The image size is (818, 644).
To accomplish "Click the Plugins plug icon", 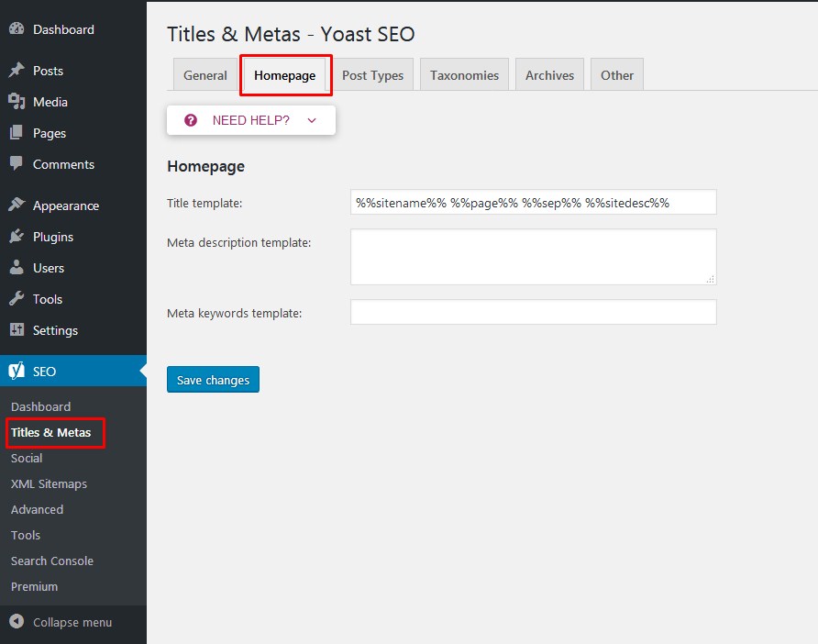I will [17, 236].
